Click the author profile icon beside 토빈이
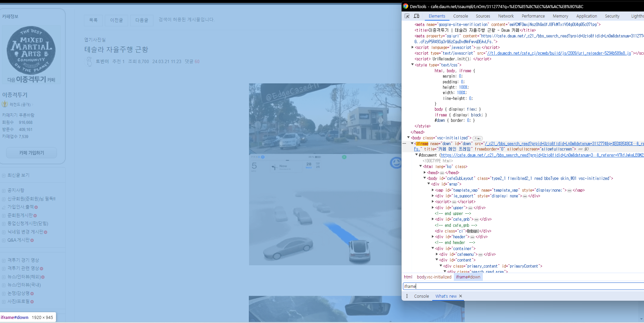The height and width of the screenshot is (323, 644). tap(89, 61)
